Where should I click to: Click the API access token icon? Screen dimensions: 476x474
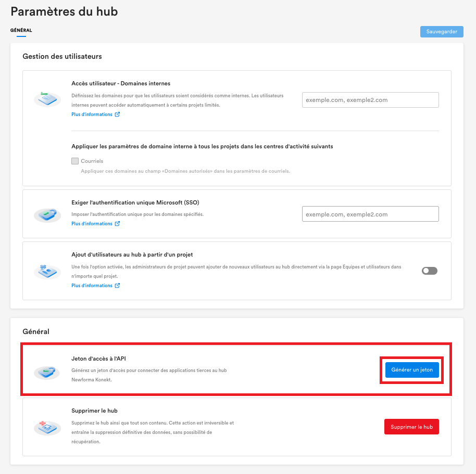(47, 371)
